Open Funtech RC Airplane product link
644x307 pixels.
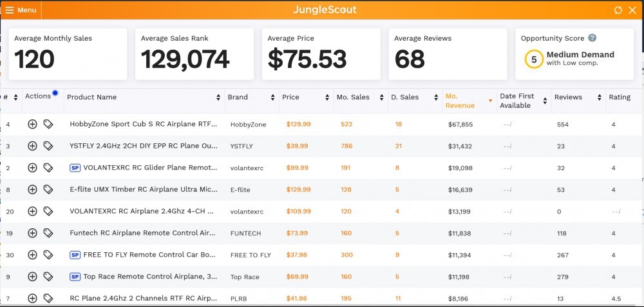(x=142, y=233)
